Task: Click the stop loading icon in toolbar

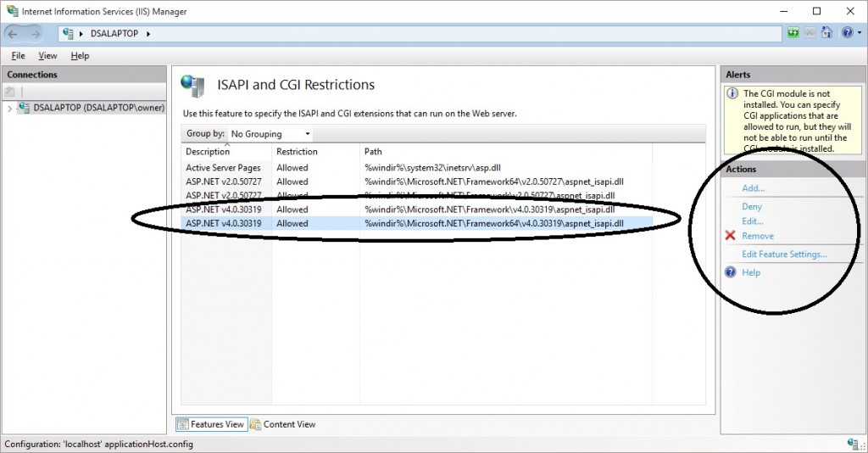Action: [810, 33]
